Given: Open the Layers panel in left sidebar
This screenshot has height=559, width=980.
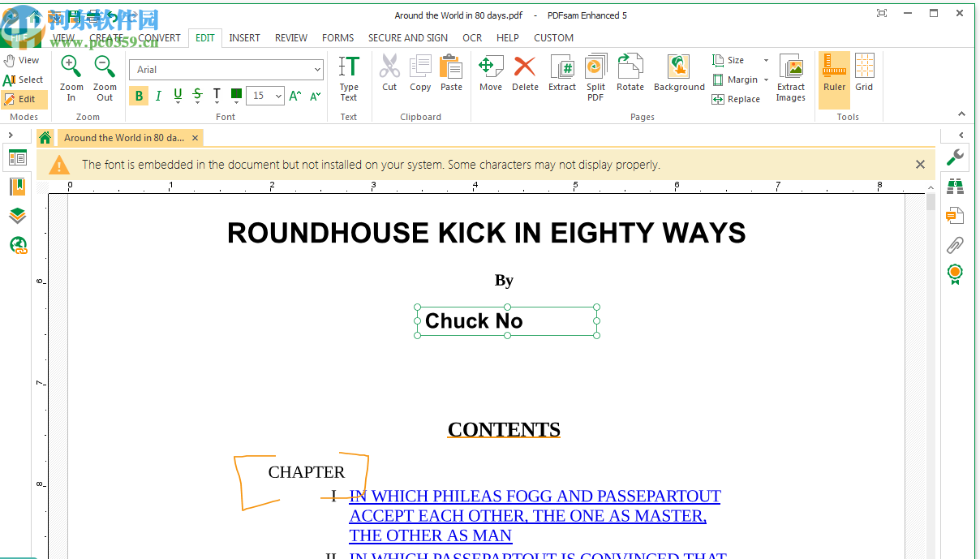Looking at the screenshot, I should coord(18,215).
